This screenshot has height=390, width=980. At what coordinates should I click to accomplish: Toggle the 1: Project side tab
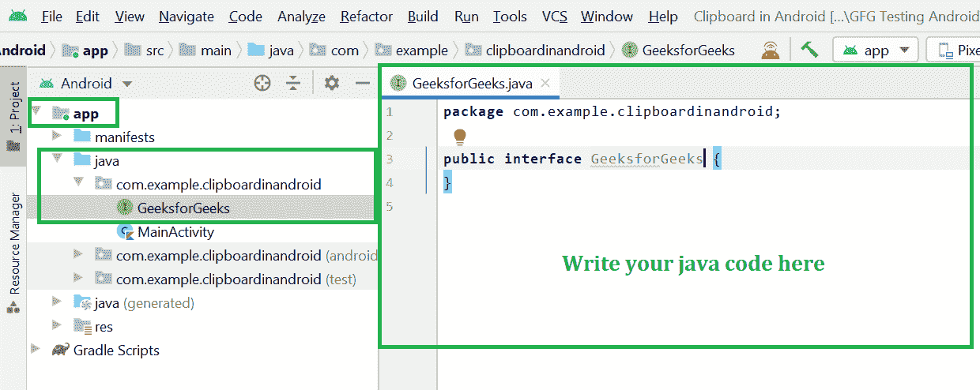[14, 114]
